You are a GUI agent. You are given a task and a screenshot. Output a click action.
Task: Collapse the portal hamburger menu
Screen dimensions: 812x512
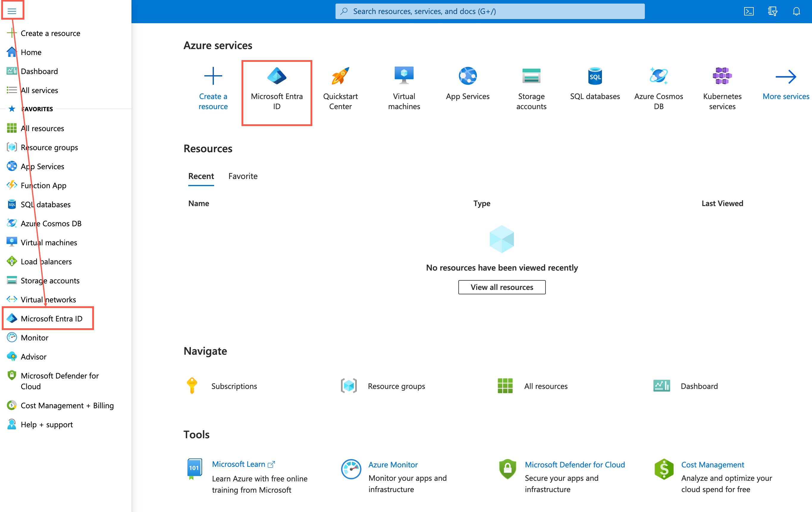(x=12, y=11)
